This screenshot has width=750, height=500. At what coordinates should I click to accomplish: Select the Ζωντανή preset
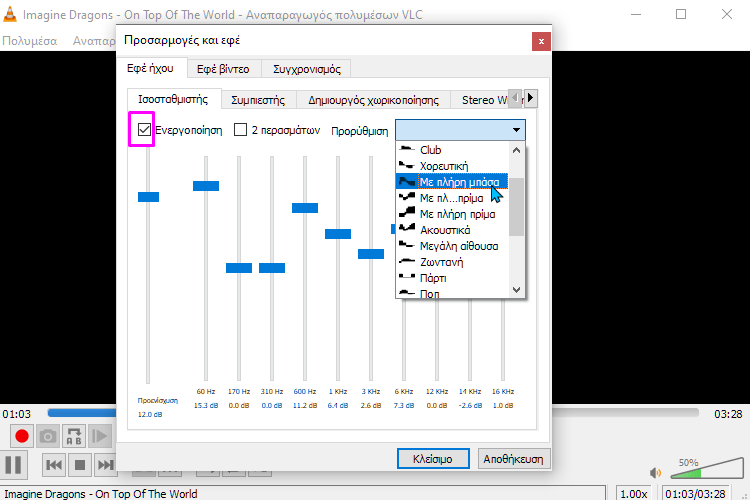[x=452, y=262]
